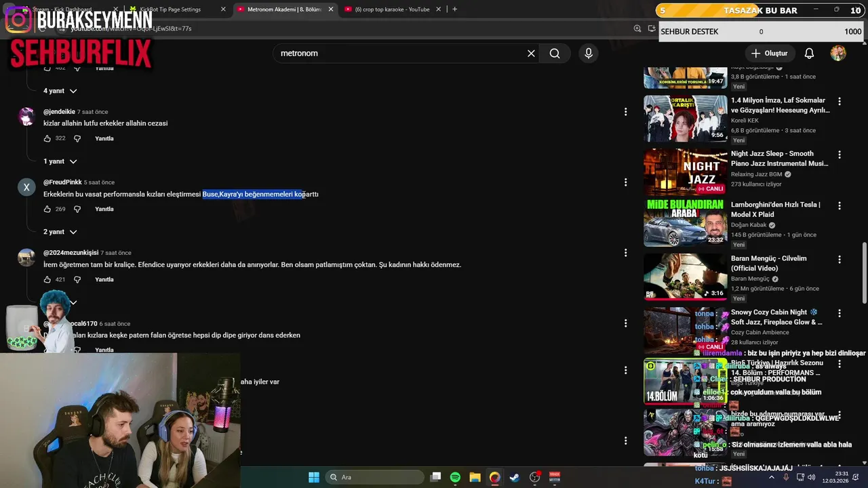The height and width of the screenshot is (488, 868).
Task: Open @FreudPinkk's channel link
Action: [x=62, y=182]
